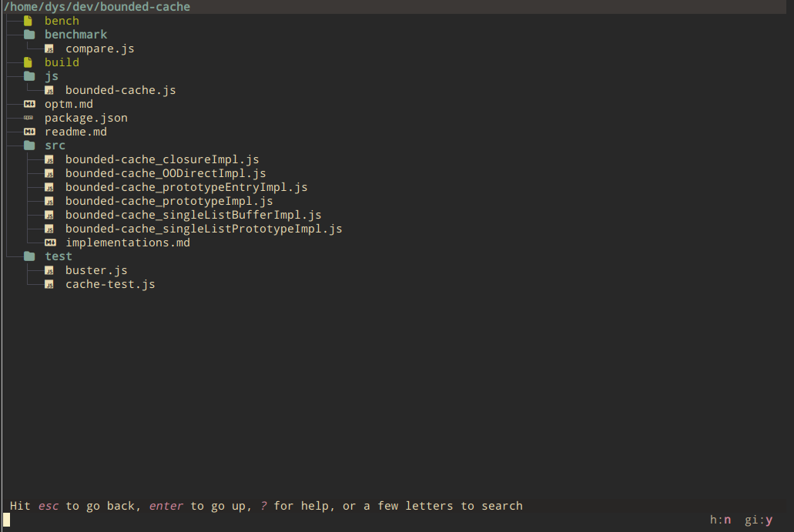This screenshot has width=794, height=532.
Task: Click the JSON icon beside package.json
Action: (x=28, y=117)
